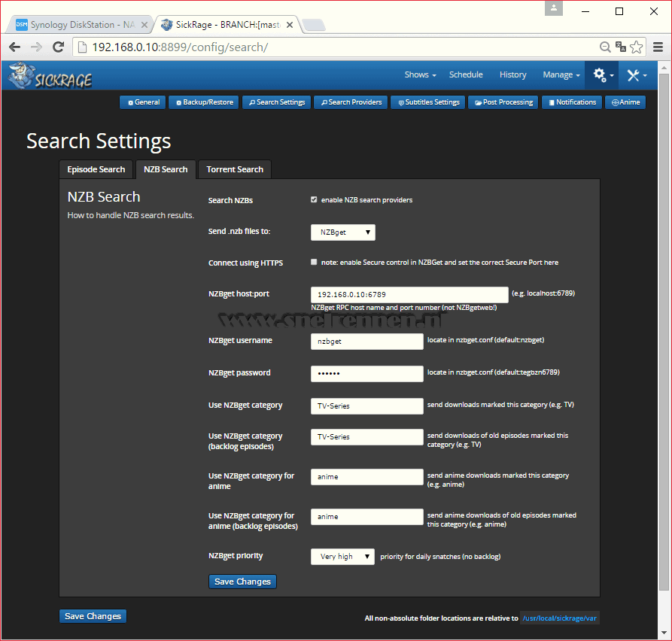The image size is (672, 641).
Task: Click the SickRage logo
Action: (x=50, y=76)
